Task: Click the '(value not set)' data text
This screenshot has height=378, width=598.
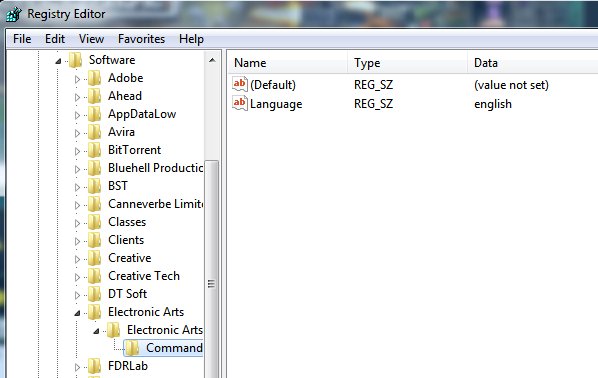Action: [511, 85]
